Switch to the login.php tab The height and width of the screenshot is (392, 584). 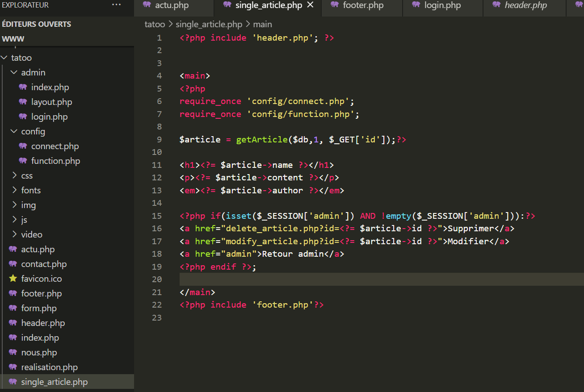(442, 5)
